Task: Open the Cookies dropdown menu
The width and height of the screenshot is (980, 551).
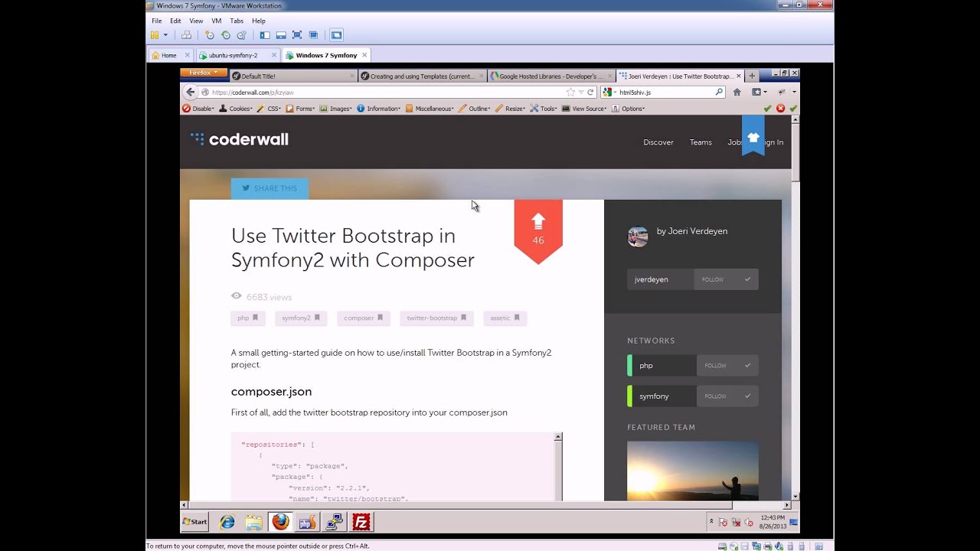Action: click(236, 109)
